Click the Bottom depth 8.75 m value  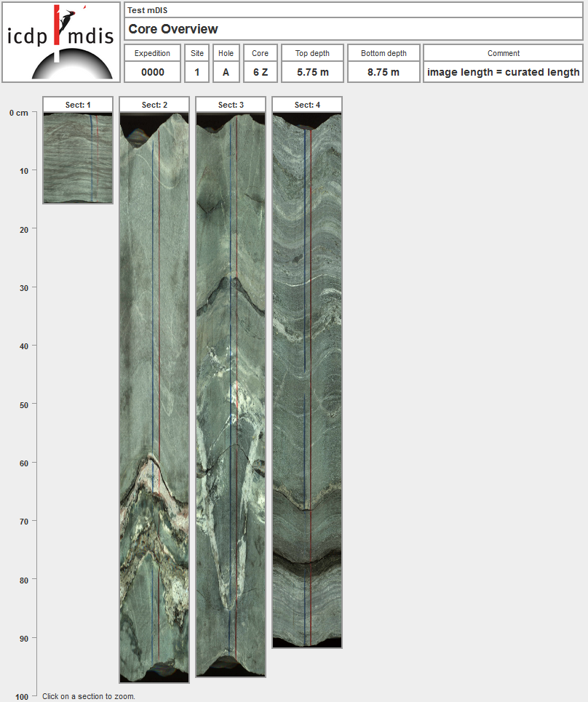384,72
